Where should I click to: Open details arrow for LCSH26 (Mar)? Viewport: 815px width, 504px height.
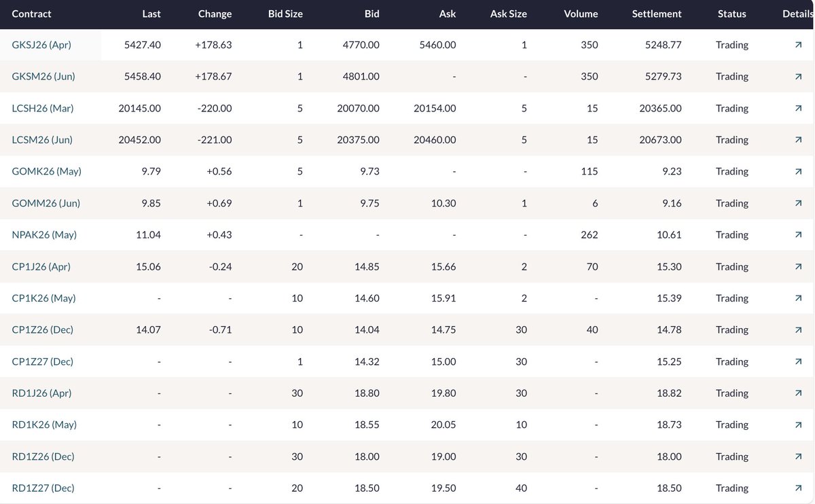coord(797,108)
